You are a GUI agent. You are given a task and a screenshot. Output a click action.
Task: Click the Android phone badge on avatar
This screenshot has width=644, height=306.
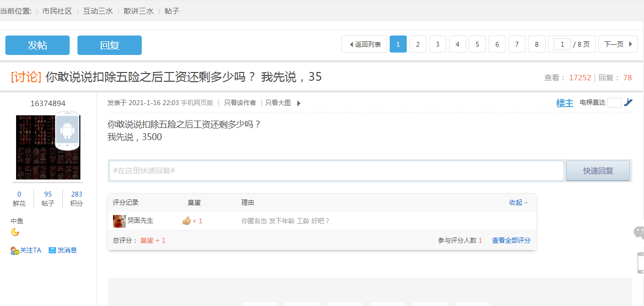click(67, 130)
